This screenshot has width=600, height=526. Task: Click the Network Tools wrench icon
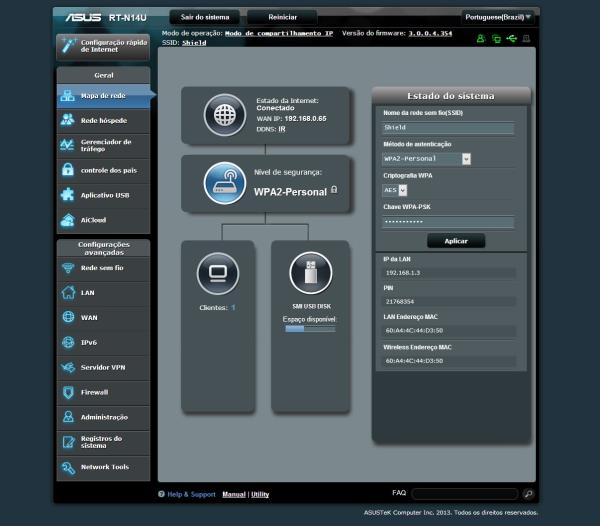(68, 467)
